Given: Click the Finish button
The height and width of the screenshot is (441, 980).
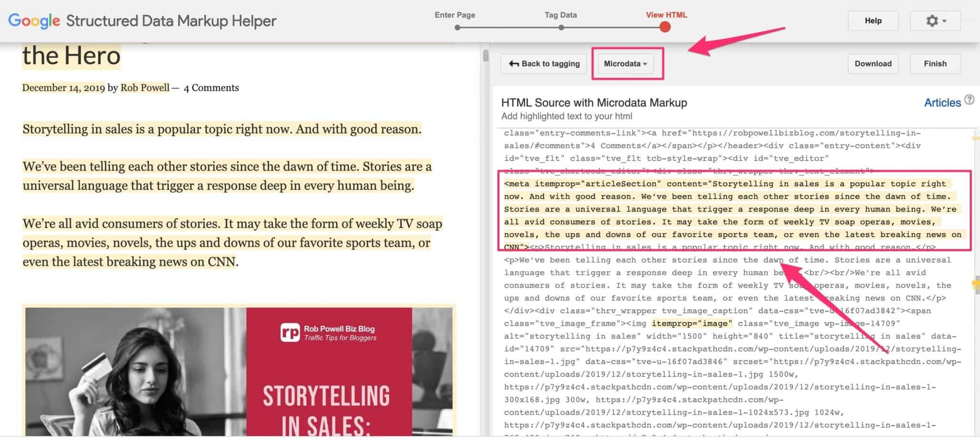Looking at the screenshot, I should pos(934,63).
